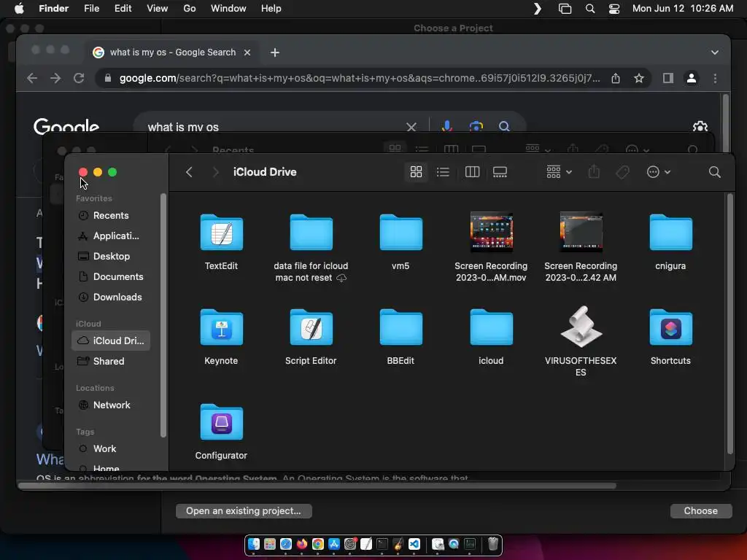Select Network under Locations
747x560 pixels.
pyautogui.click(x=111, y=405)
